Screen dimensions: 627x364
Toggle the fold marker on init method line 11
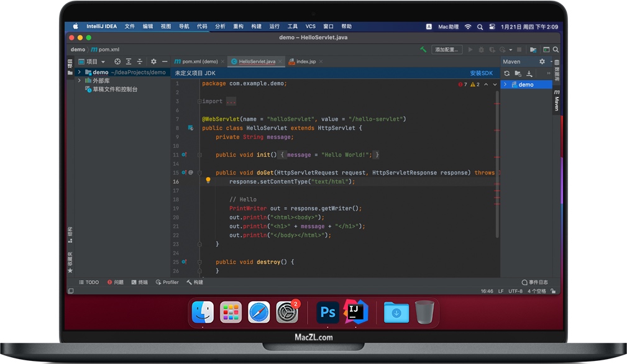coord(199,155)
